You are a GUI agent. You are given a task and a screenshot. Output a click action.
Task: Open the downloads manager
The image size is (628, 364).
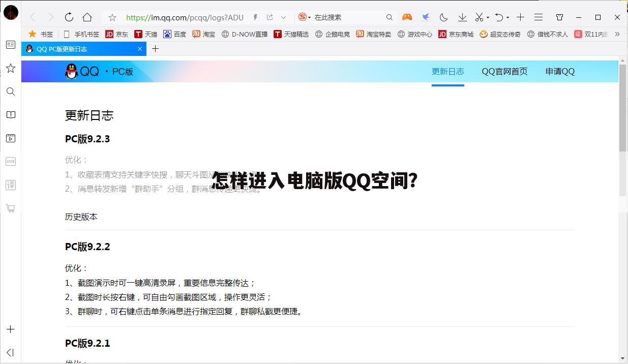pyautogui.click(x=462, y=17)
